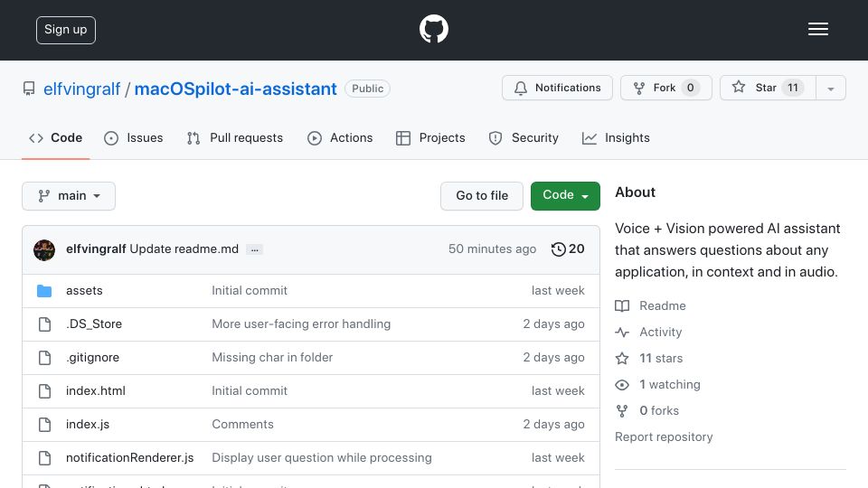868x488 pixels.
Task: Click the Report repository link
Action: pyautogui.click(x=664, y=437)
